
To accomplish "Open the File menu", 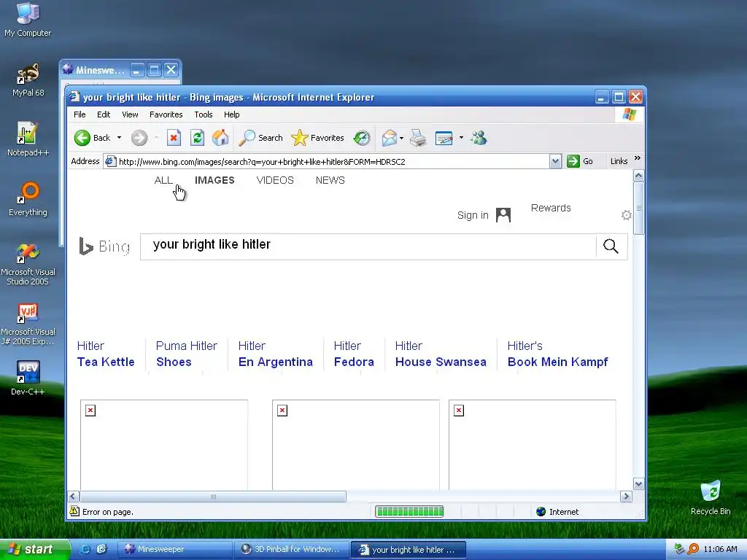I will click(x=80, y=114).
